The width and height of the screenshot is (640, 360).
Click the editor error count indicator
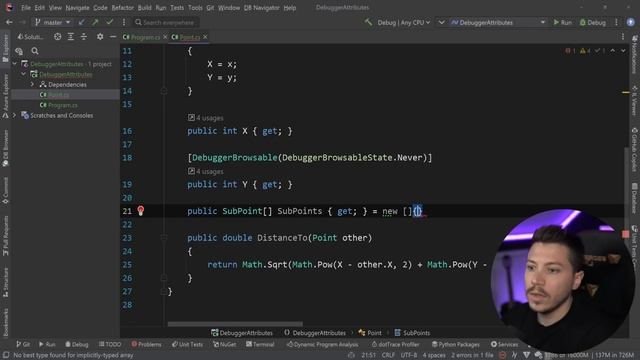click(x=571, y=51)
